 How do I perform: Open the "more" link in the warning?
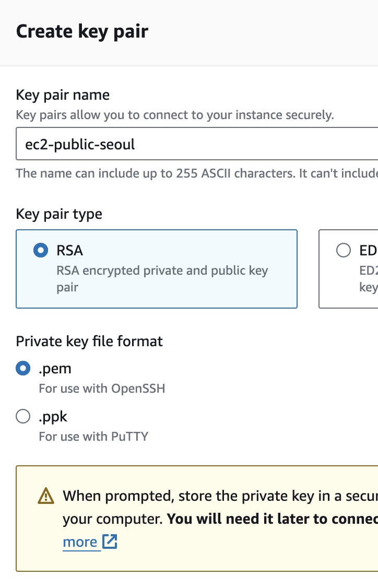(80, 542)
